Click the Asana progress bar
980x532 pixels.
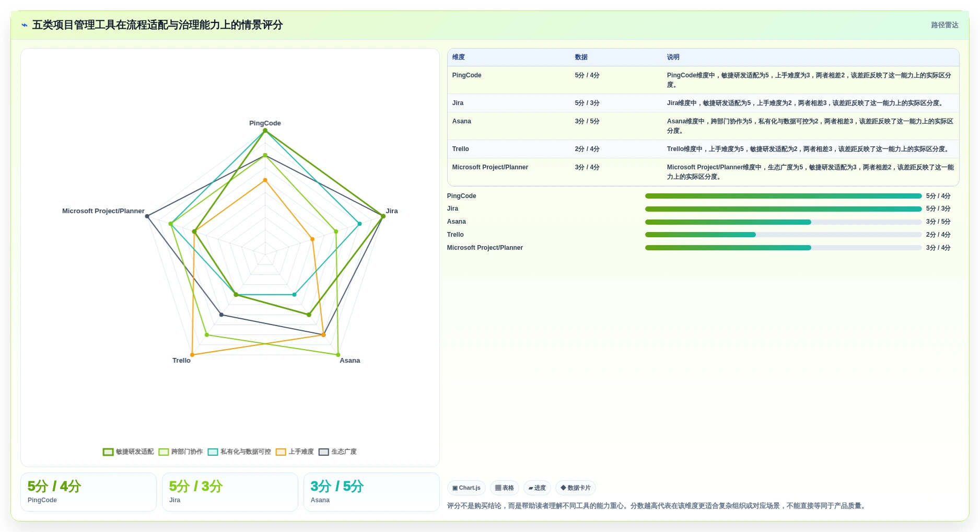tap(783, 222)
